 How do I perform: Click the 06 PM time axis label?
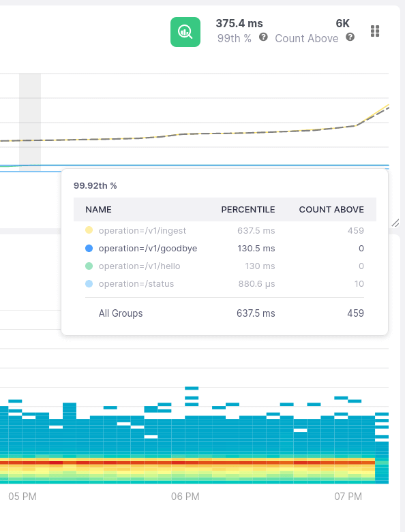click(x=185, y=497)
